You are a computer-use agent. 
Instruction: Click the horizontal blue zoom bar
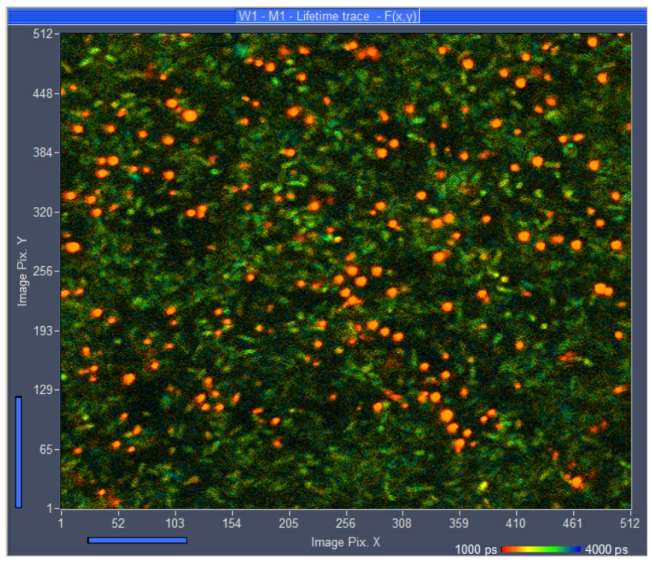[x=137, y=540]
